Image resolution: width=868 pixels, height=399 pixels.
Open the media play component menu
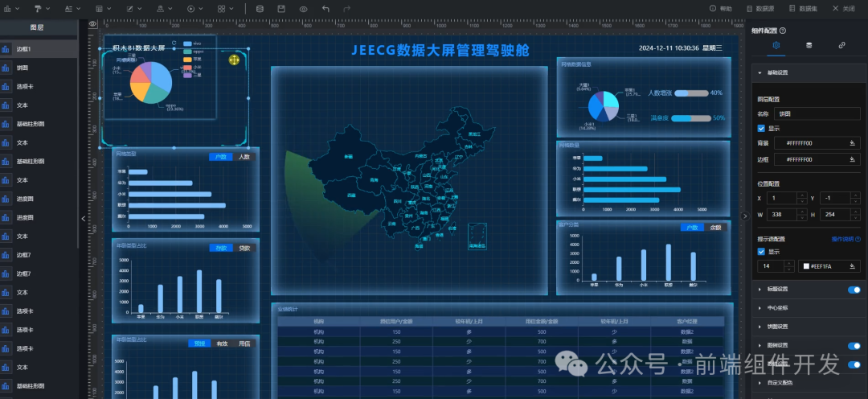click(194, 9)
